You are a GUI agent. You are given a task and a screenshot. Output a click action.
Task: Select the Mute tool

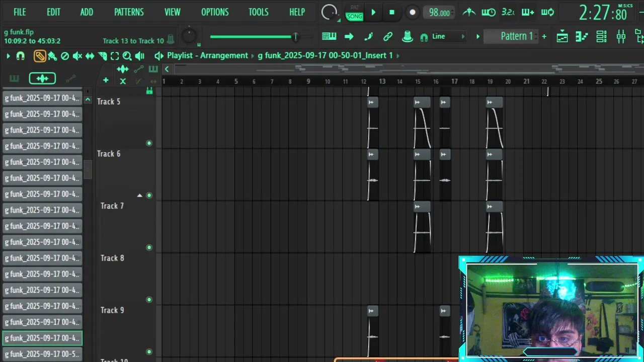point(77,56)
